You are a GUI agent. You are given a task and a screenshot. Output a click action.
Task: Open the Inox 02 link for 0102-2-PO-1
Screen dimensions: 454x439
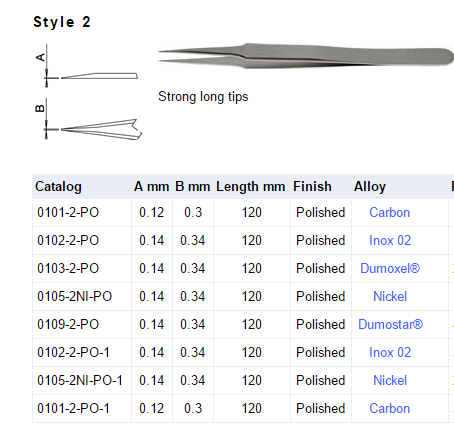(x=390, y=353)
